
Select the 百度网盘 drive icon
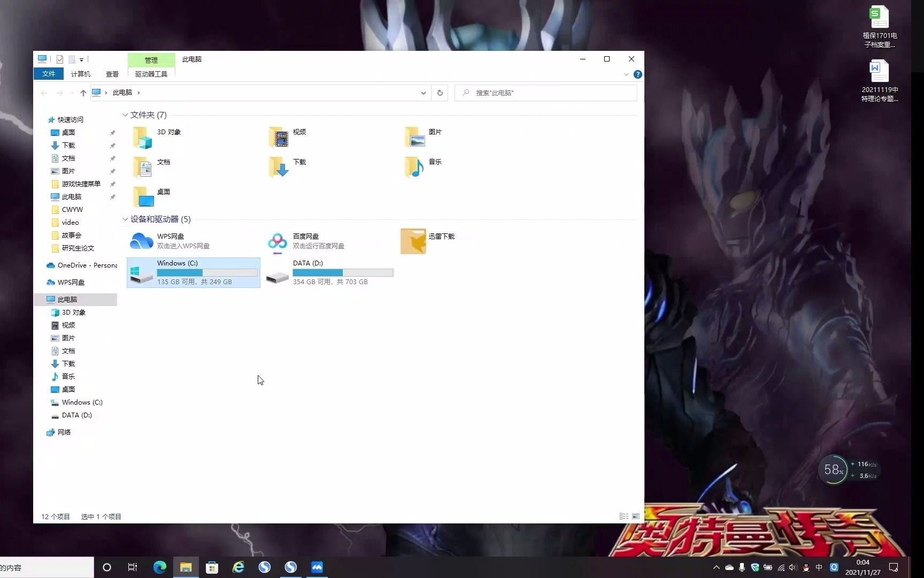tap(277, 241)
